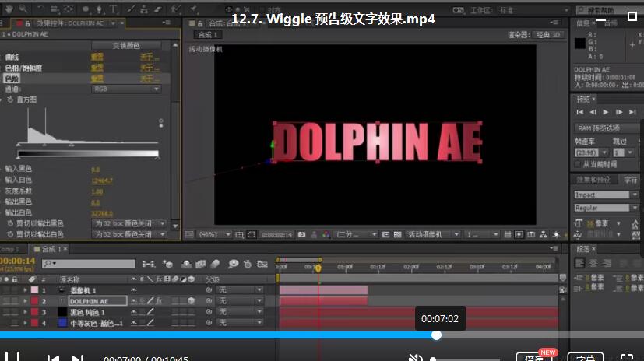644x361 pixels.
Task: Click 重置 link for the 曲线 effect
Action: [x=97, y=58]
